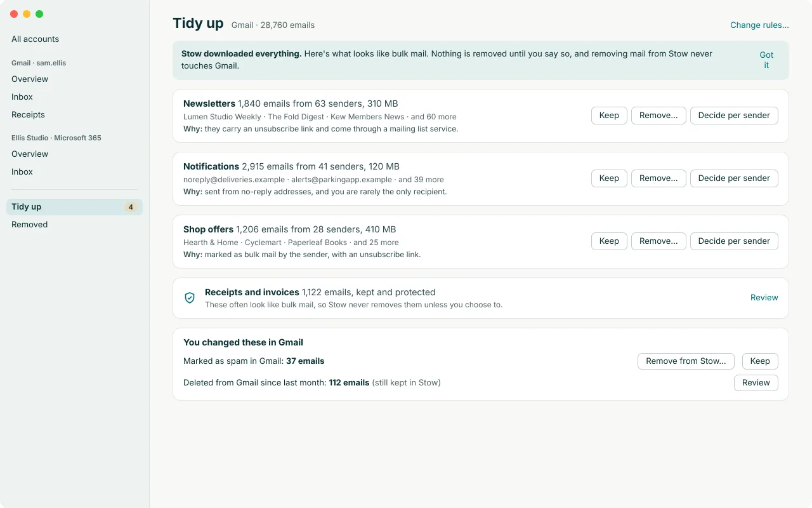This screenshot has width=812, height=508.
Task: Click the Notifications heading
Action: pyautogui.click(x=211, y=166)
